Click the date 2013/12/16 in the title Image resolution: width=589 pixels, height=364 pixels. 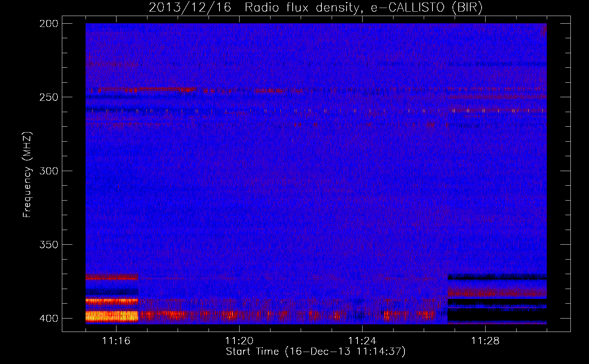[x=190, y=7]
